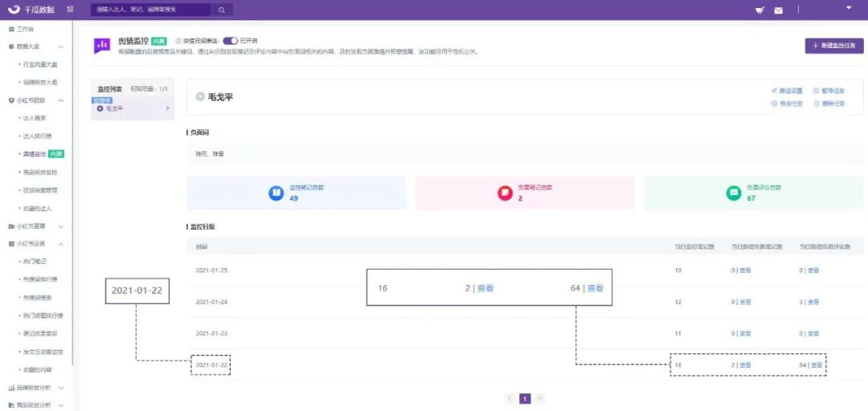The image size is (868, 411).
Task: Open 达人搜索 in the sidebar
Action: [38, 118]
